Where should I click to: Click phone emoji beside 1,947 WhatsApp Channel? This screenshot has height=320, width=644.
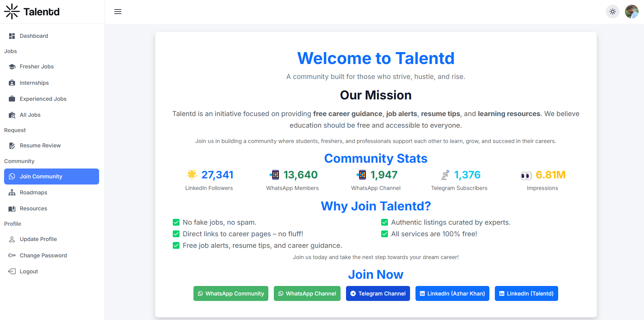361,175
